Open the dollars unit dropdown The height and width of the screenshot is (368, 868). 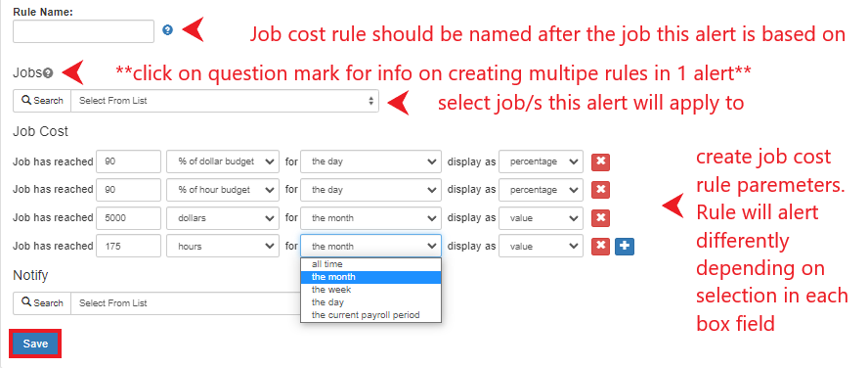click(223, 218)
